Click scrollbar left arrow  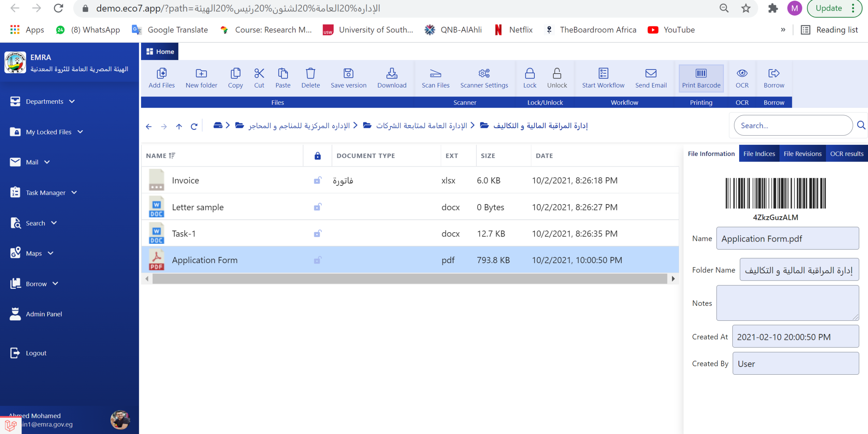pos(147,278)
